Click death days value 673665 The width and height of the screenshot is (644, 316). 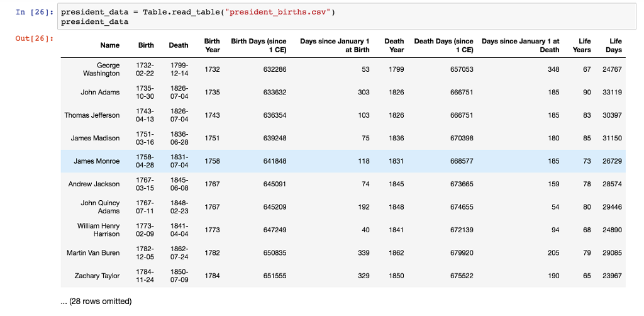[462, 184]
